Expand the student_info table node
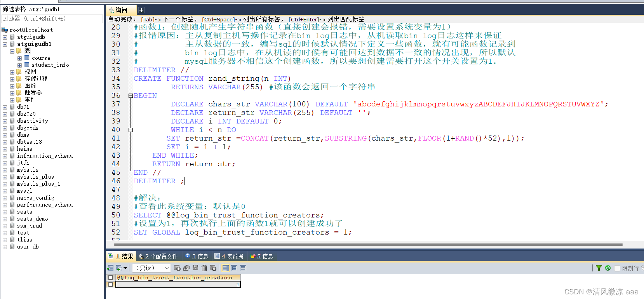 tap(19, 65)
